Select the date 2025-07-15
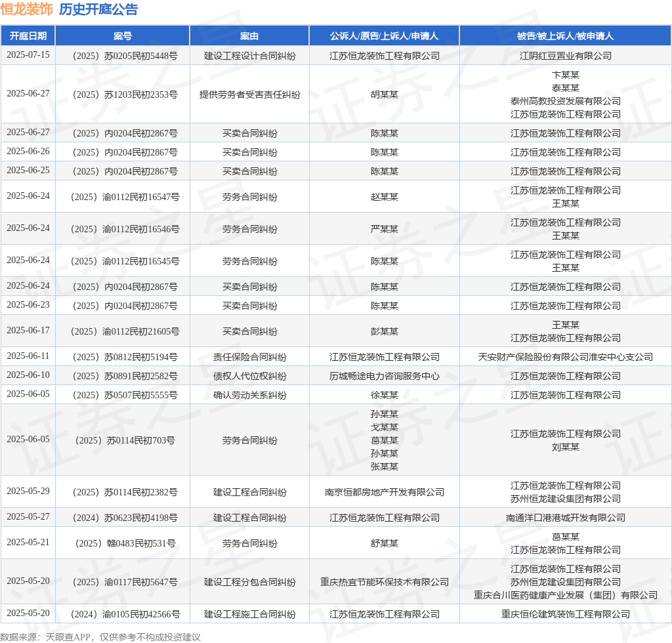Image resolution: width=672 pixels, height=643 pixels. [28, 55]
